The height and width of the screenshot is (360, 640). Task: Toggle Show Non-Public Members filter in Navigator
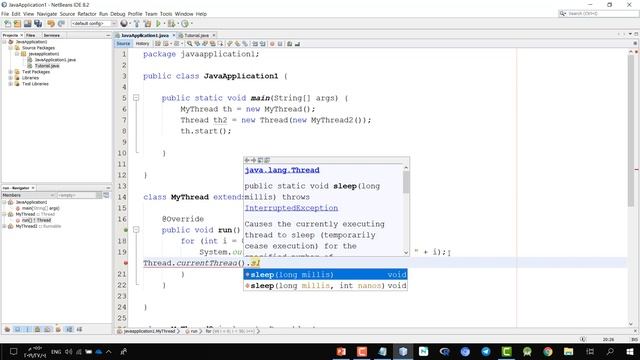tap(38, 329)
